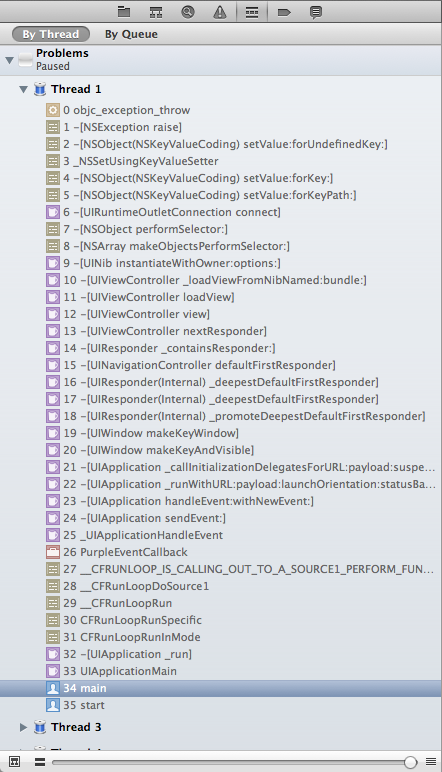Viewport: 442px width, 772px height.
Task: Select frame 3 _NSSetUsingKeyValueSetter
Action: click(221, 161)
